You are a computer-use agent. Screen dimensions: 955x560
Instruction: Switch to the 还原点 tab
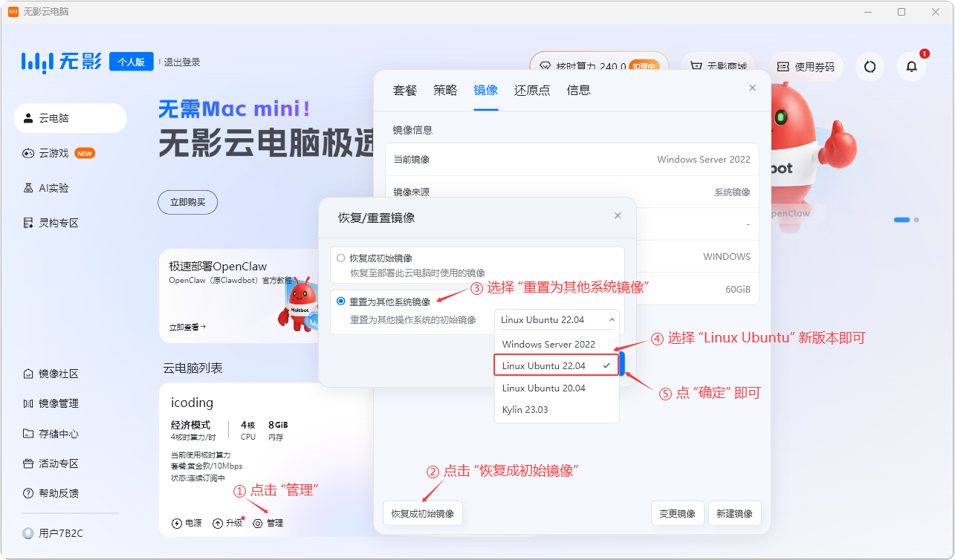pos(532,90)
